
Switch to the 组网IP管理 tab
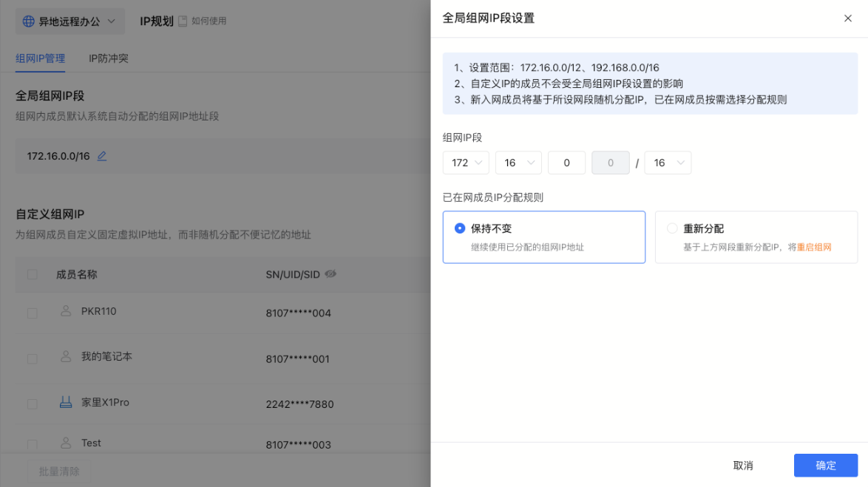pyautogui.click(x=41, y=58)
